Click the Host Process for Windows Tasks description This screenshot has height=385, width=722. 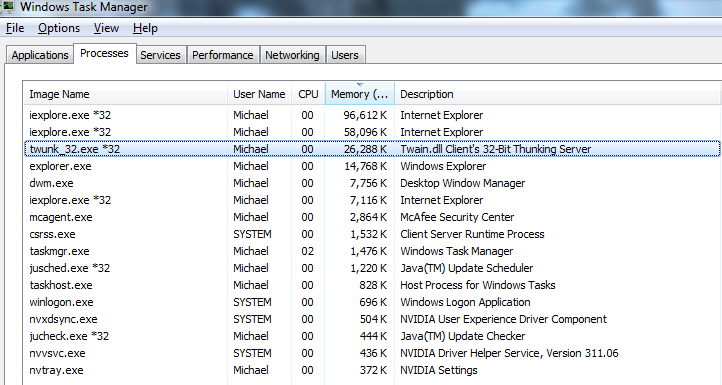(x=477, y=285)
